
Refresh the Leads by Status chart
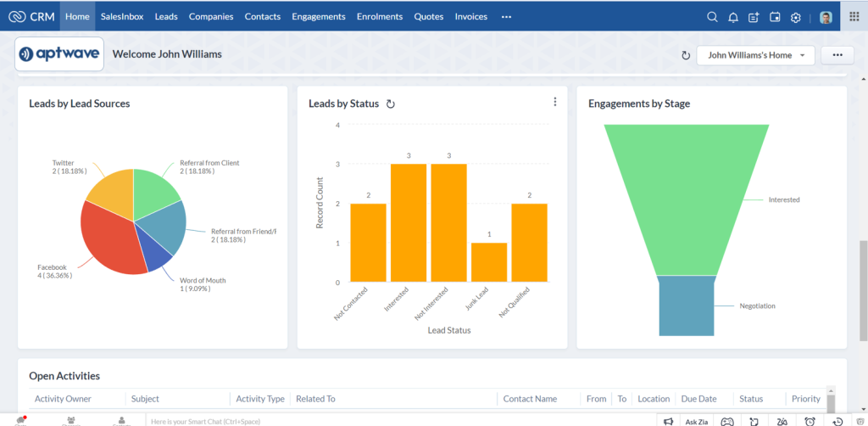pyautogui.click(x=391, y=104)
